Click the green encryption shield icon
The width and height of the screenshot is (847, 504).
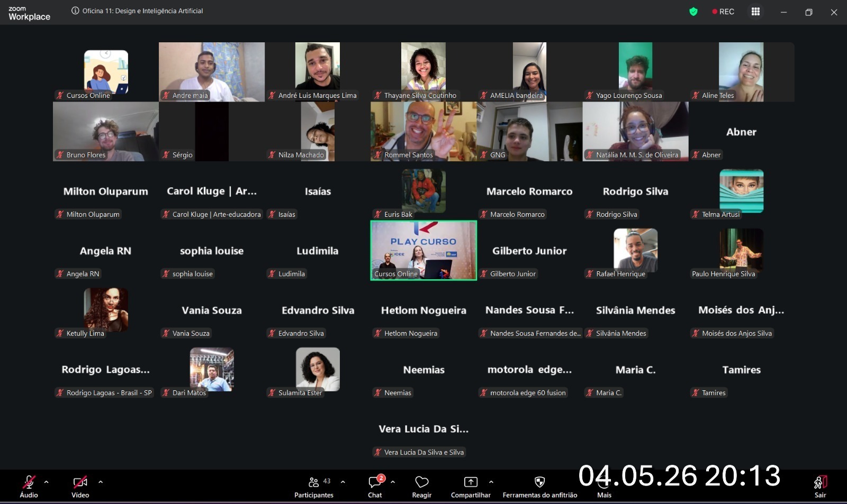tap(693, 12)
